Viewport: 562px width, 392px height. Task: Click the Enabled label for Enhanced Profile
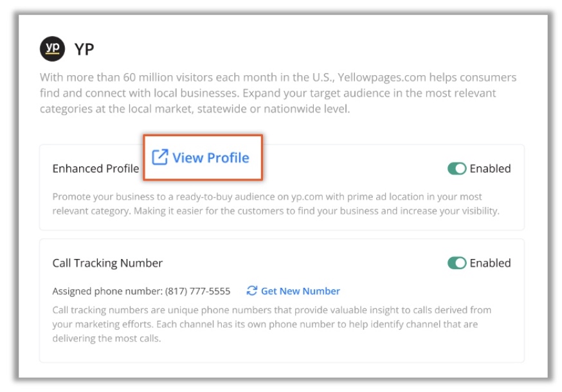click(490, 168)
